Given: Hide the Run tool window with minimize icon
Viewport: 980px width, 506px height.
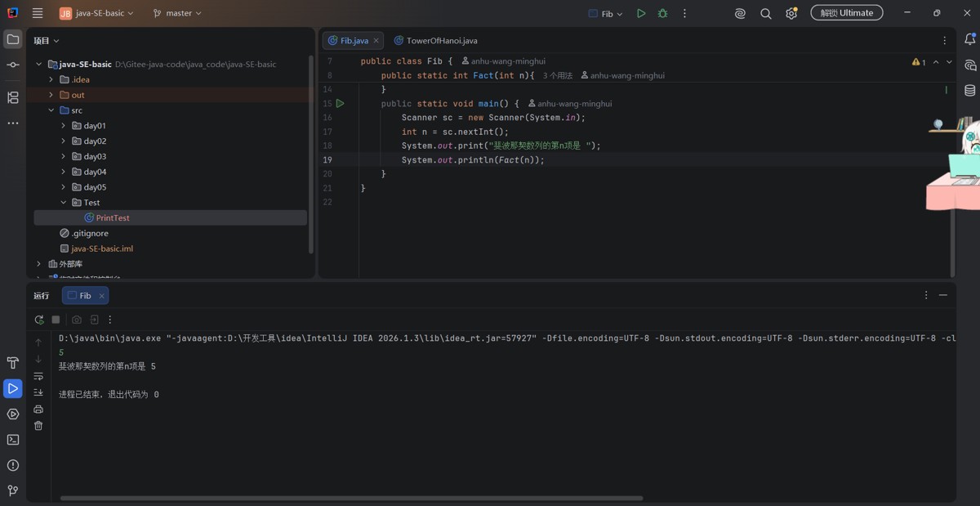Looking at the screenshot, I should (x=943, y=295).
